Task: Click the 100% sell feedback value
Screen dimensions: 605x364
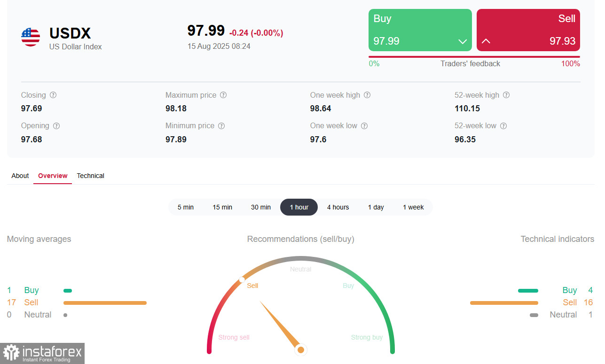Action: [571, 63]
